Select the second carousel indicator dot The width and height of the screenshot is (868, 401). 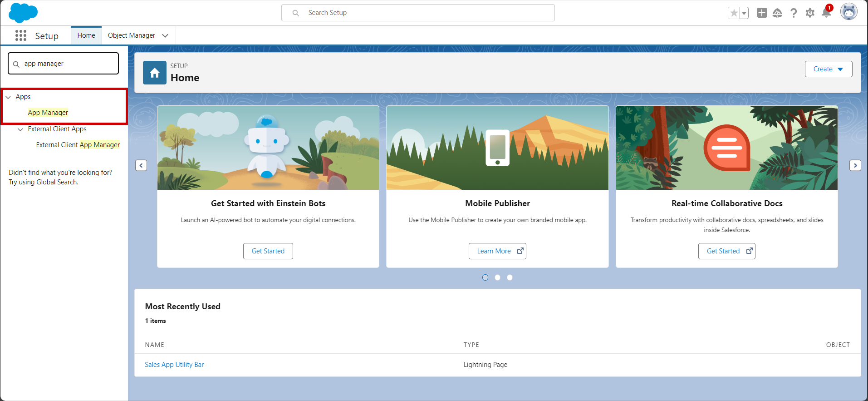point(497,277)
